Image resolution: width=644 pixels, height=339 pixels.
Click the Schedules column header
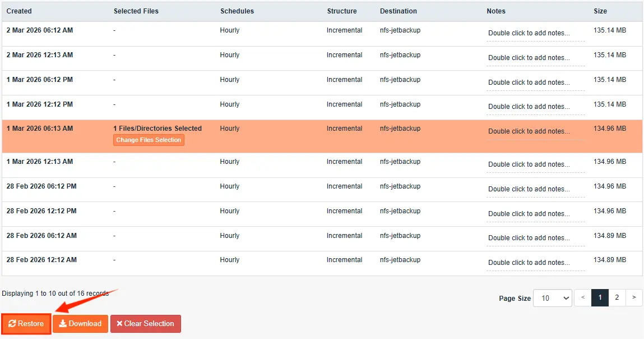[237, 11]
